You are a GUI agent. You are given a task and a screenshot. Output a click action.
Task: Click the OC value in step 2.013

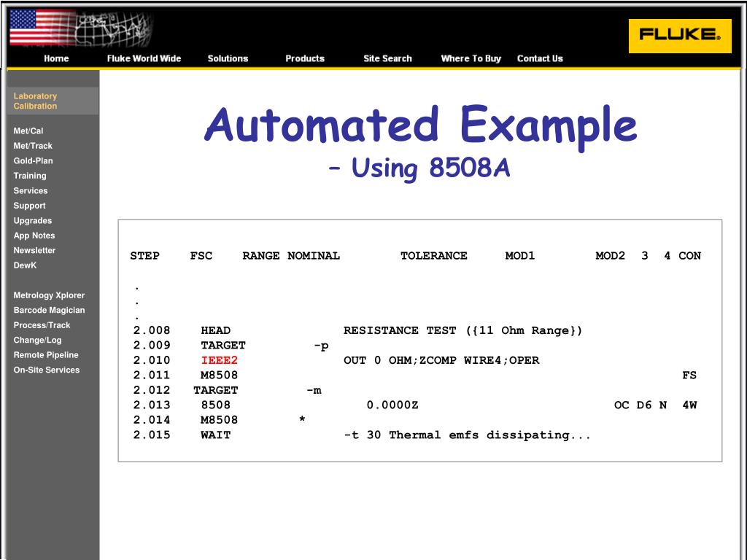pos(622,405)
